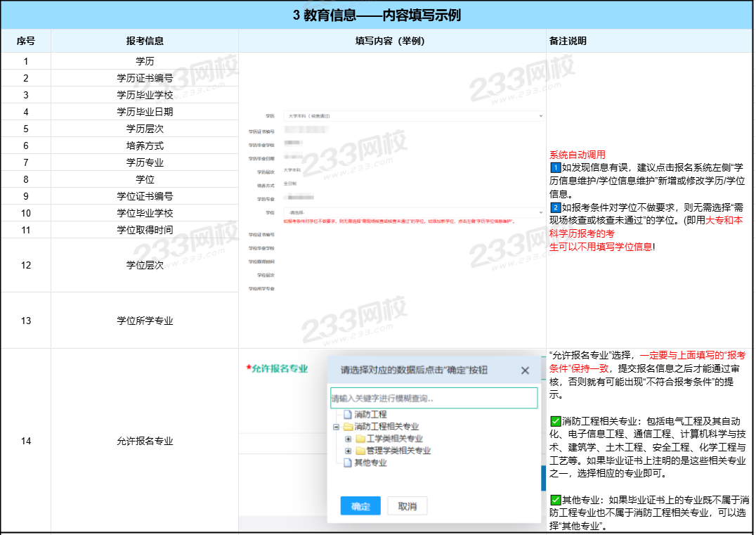The width and height of the screenshot is (756, 535).
Task: Click the 允许报名专业 cell in row 14
Action: pyautogui.click(x=145, y=441)
